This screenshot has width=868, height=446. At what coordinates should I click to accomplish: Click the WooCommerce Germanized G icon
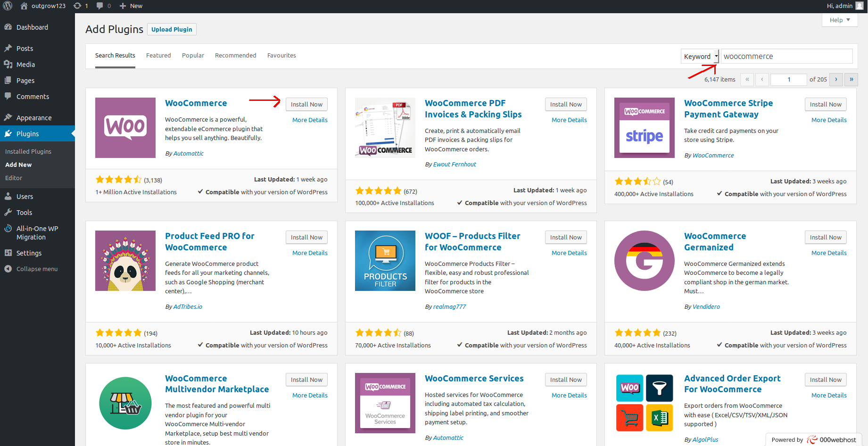click(645, 261)
